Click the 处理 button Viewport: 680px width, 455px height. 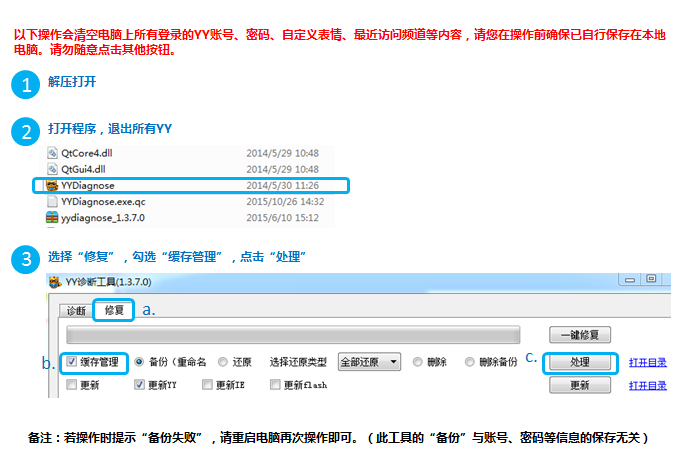pyautogui.click(x=580, y=362)
